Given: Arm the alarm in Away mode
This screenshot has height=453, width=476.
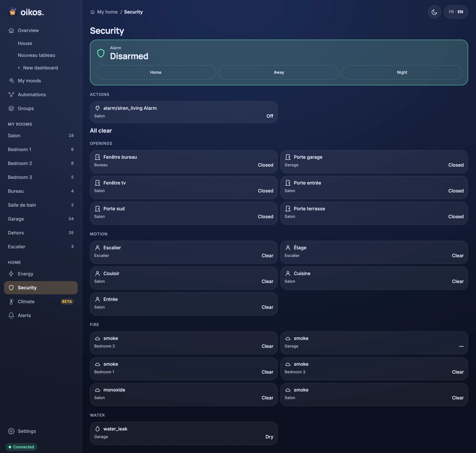Looking at the screenshot, I should (x=279, y=72).
